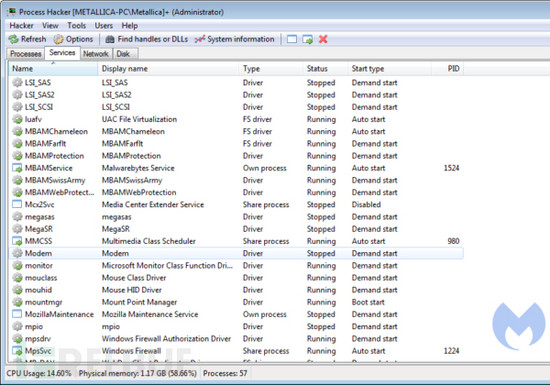Open the Users menu
550x385 pixels.
(104, 26)
